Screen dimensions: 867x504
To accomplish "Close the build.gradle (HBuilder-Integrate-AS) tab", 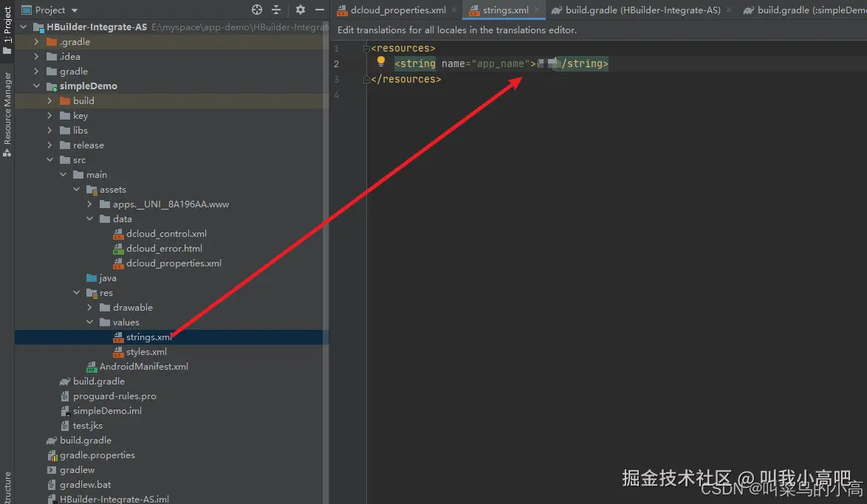I will coord(729,10).
